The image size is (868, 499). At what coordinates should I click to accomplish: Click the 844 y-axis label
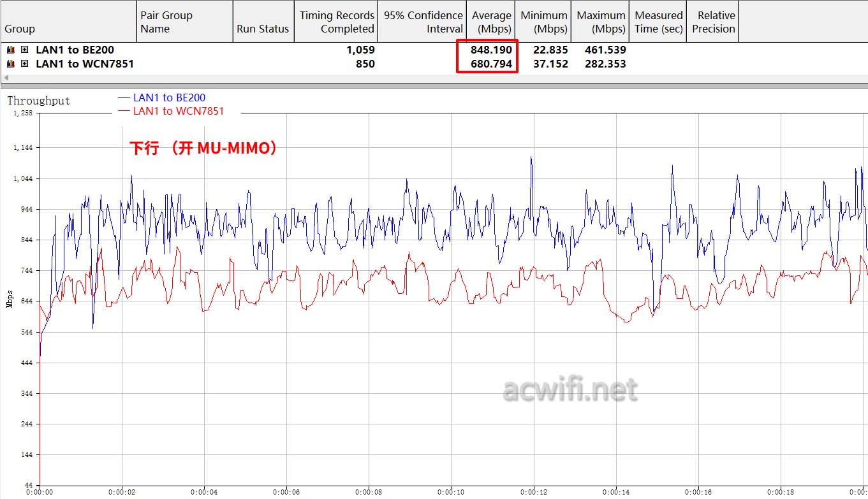point(26,240)
